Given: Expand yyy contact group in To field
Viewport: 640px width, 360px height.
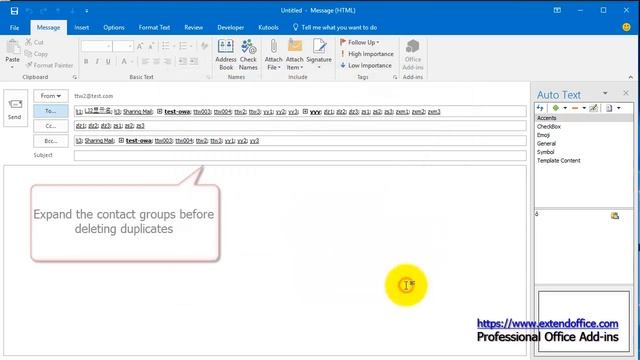Looking at the screenshot, I should click(x=305, y=111).
